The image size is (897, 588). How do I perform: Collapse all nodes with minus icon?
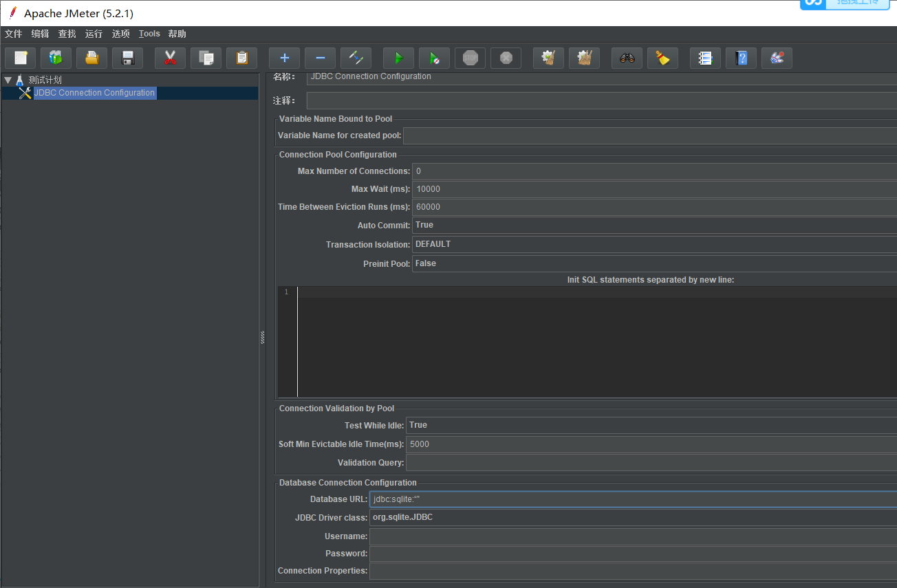[x=320, y=58]
